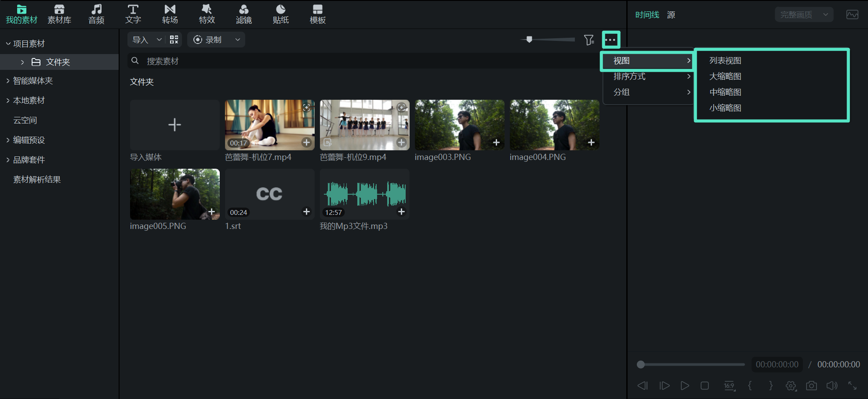Screen dimensions: 868x399
Task: Open the 滤镜 filters tab
Action: coord(244,15)
